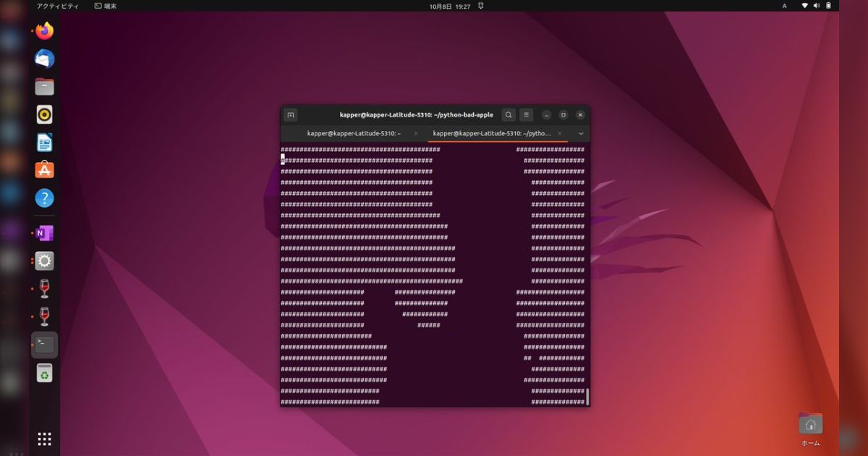Open the terminal hamburger menu icon
This screenshot has width=868, height=456.
click(526, 114)
